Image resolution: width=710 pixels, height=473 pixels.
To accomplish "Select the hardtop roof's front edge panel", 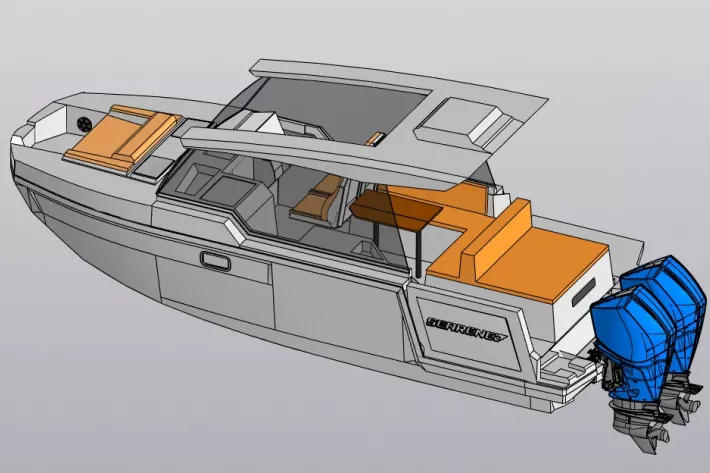I will click(x=328, y=156).
